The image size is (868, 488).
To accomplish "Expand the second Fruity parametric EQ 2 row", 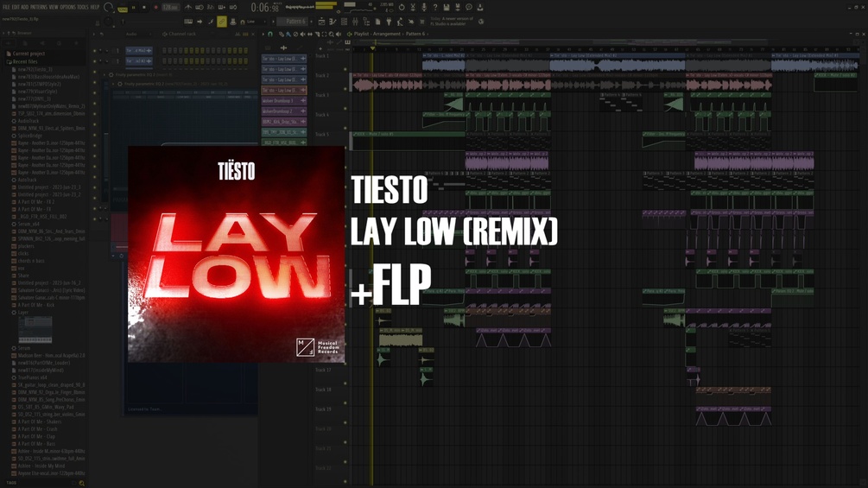I will pos(113,84).
